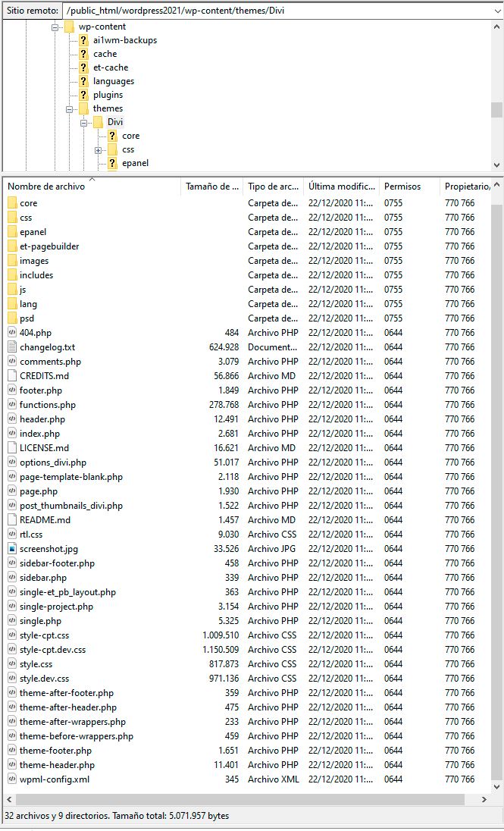The width and height of the screenshot is (504, 831).
Task: Click the 404.php file icon
Action: coord(13,333)
